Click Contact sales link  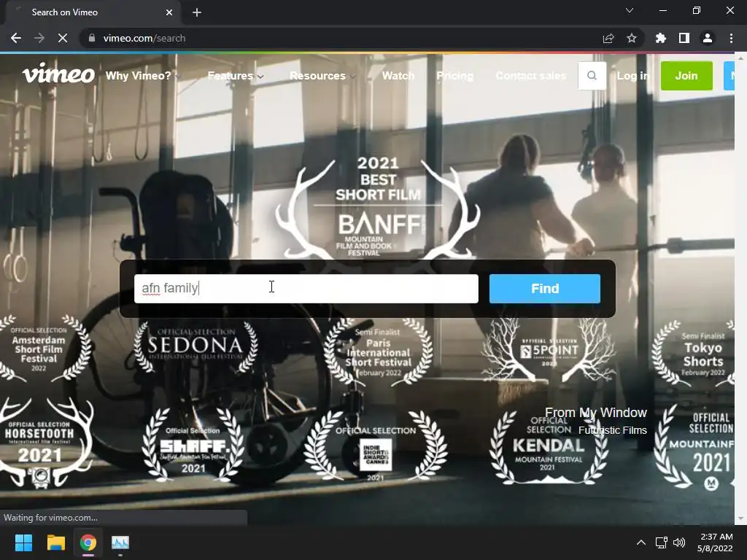pos(531,76)
